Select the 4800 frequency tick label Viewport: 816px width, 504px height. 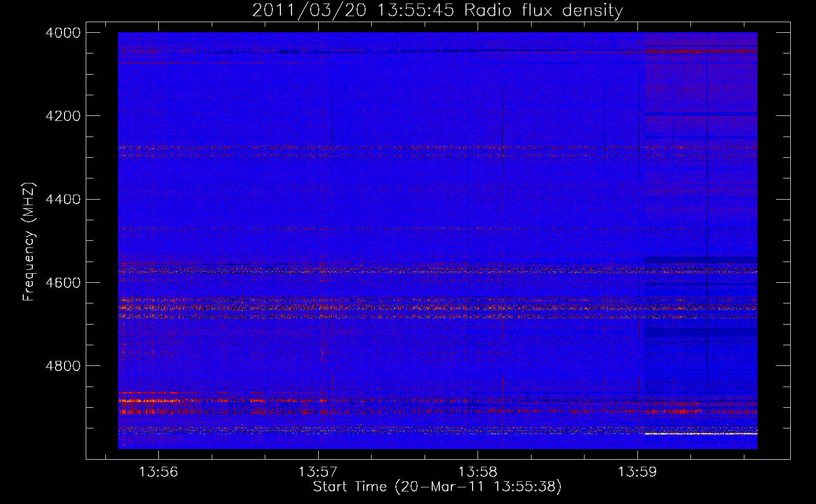63,366
